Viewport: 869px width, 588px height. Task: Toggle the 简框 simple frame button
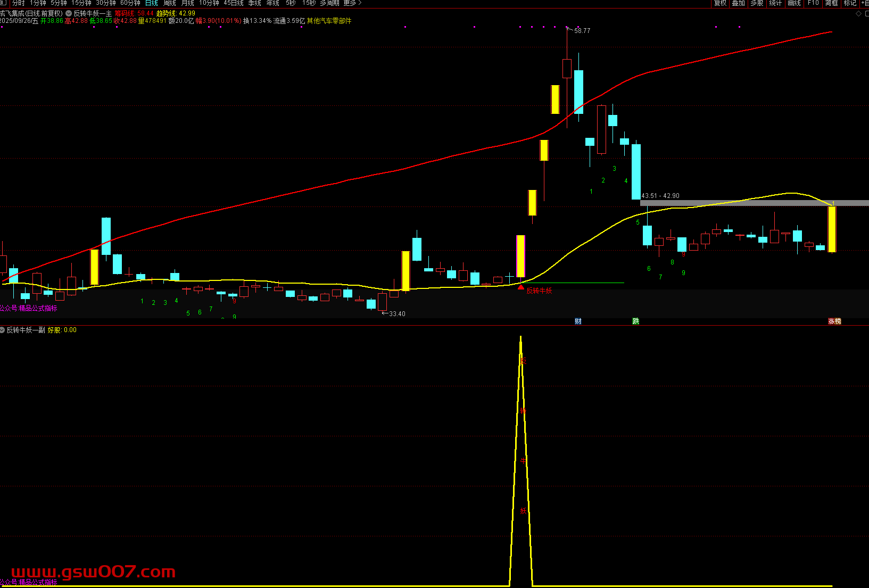pyautogui.click(x=832, y=3)
